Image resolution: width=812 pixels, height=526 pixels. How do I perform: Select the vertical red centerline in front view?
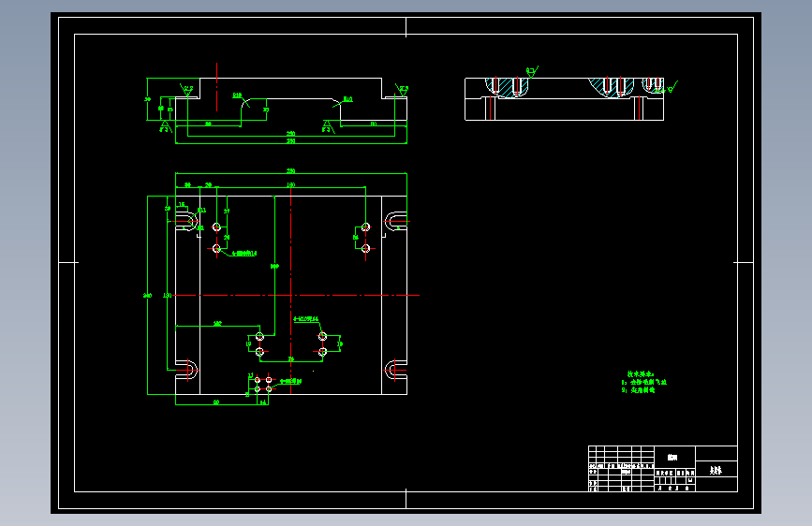(217, 87)
